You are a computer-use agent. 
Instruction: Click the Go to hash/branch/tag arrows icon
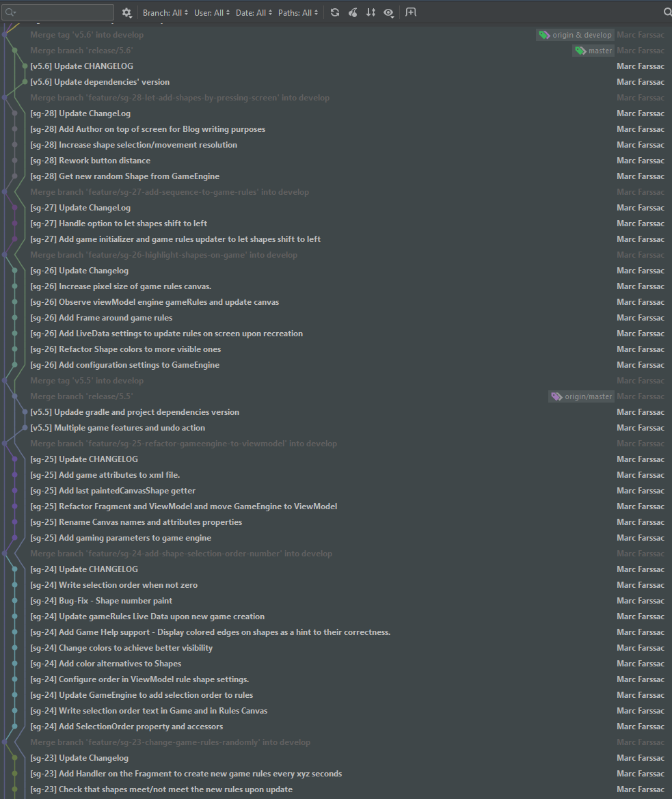(371, 12)
